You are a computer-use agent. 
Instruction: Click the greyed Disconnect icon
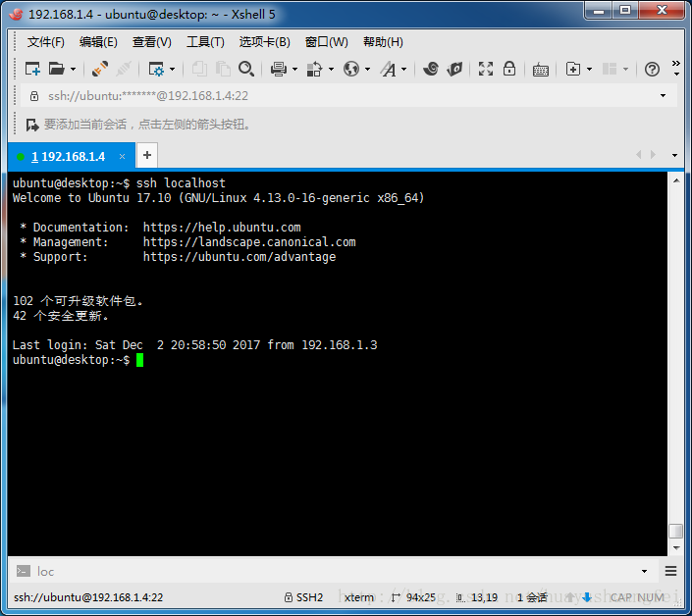tap(123, 69)
